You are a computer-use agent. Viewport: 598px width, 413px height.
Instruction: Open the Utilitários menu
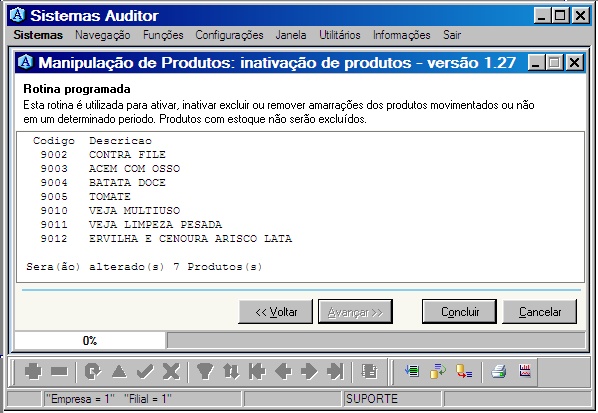(x=340, y=35)
